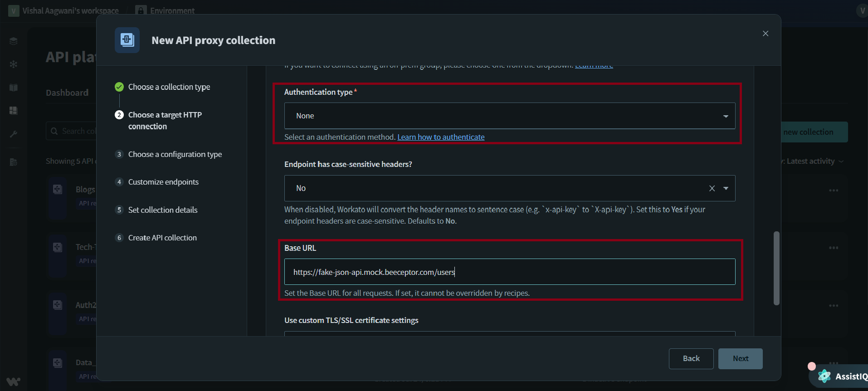Open more options for Tech collection row

tap(834, 248)
